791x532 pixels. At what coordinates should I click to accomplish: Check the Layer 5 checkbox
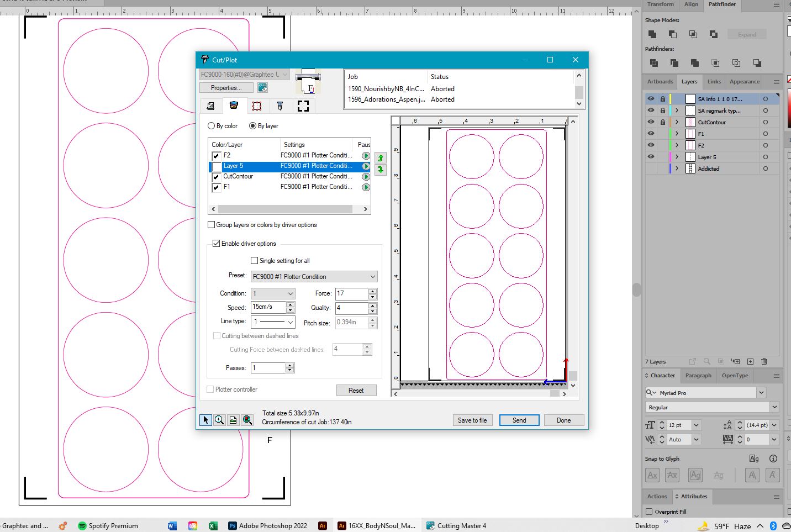click(x=216, y=166)
